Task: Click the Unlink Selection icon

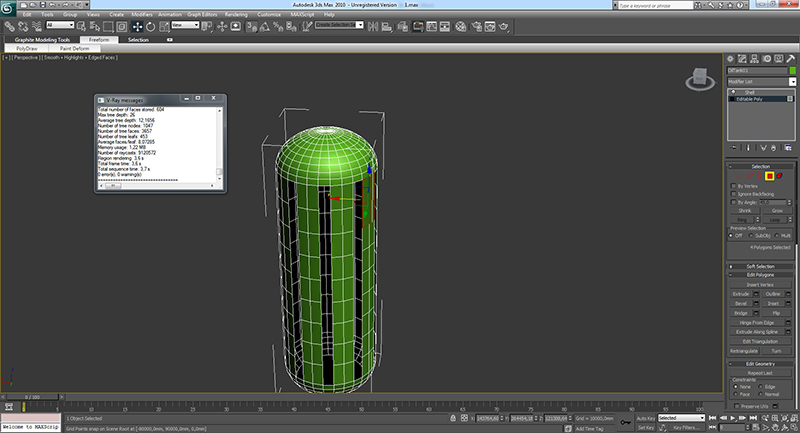Action: 23,27
